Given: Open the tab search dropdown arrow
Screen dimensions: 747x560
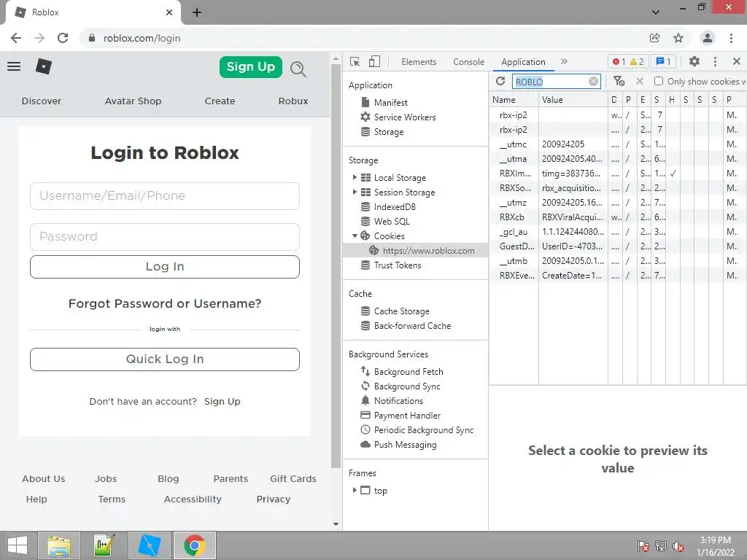Looking at the screenshot, I should pos(656,12).
